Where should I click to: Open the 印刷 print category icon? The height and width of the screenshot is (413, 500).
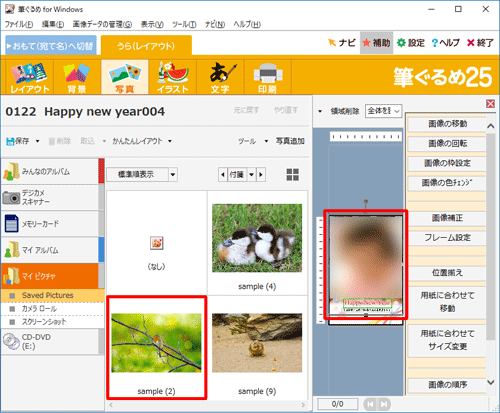[268, 77]
